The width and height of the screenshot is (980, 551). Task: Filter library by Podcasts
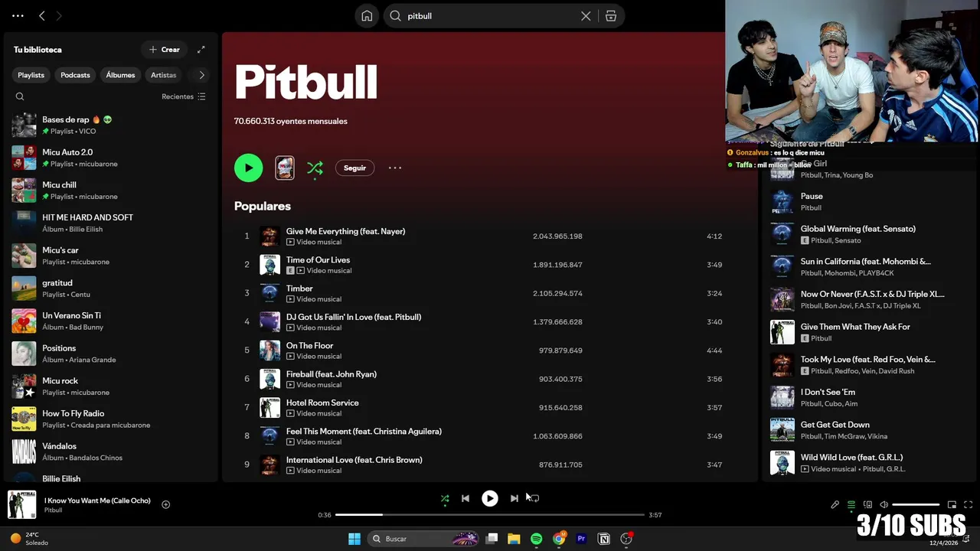(x=75, y=75)
